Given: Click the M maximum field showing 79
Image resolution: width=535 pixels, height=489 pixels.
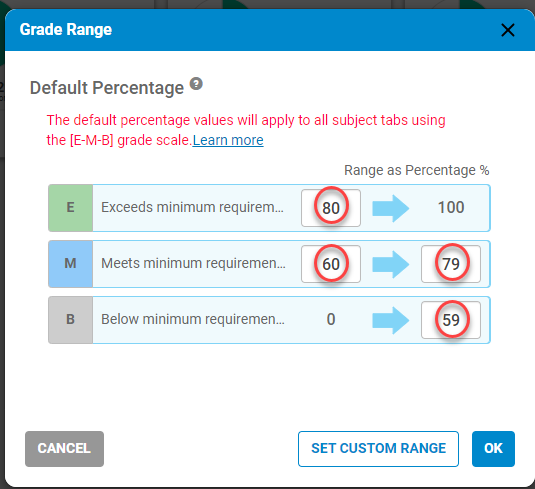Looking at the screenshot, I should click(451, 264).
